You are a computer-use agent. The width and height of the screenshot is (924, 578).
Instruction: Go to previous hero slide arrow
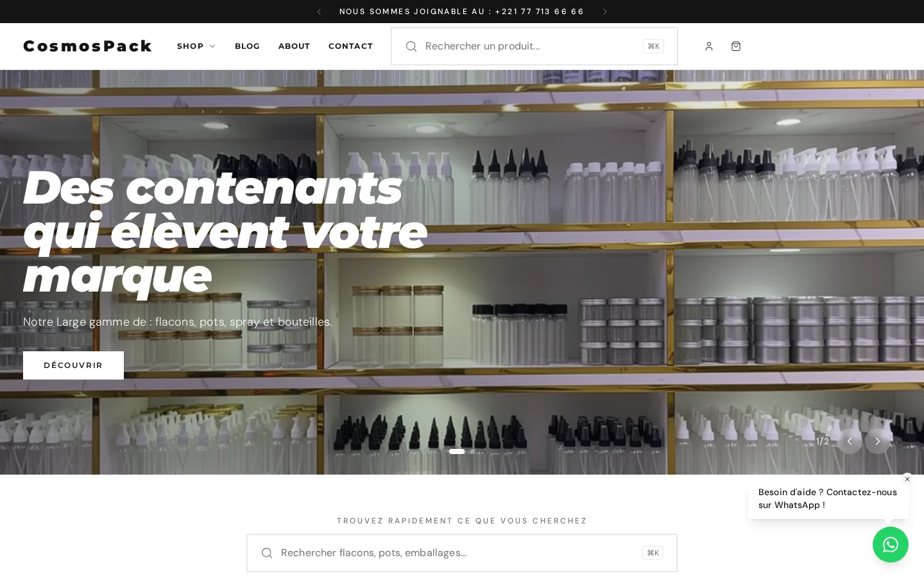pyautogui.click(x=850, y=441)
